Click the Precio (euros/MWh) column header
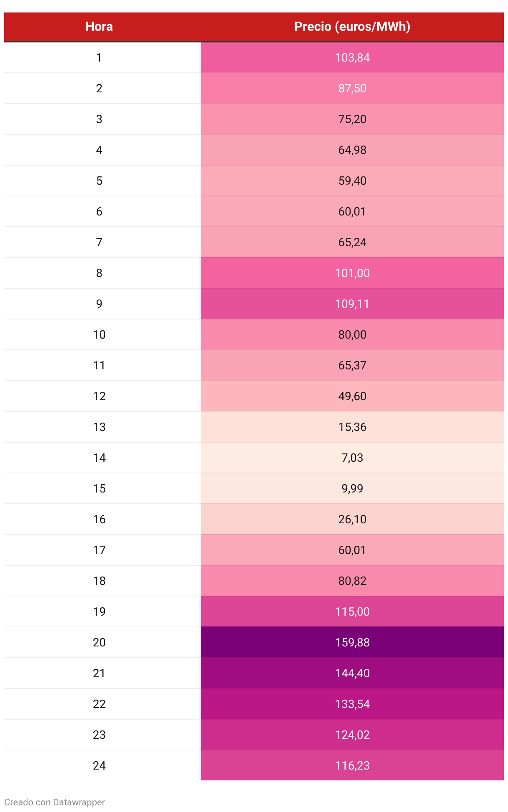Image resolution: width=508 pixels, height=812 pixels. (352, 27)
